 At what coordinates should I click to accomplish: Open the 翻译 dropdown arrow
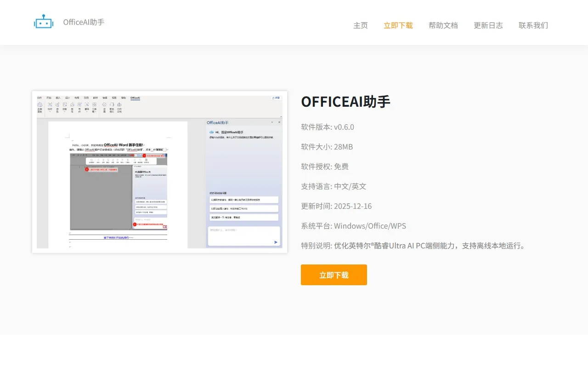(86, 112)
